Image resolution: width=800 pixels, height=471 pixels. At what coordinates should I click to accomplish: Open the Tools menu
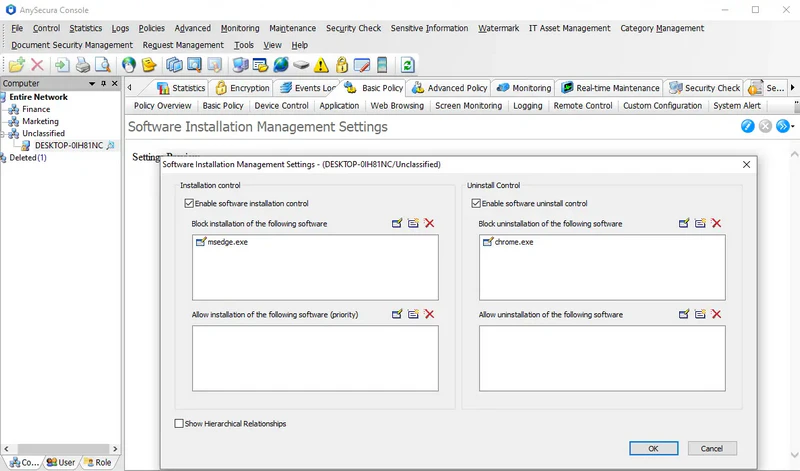(244, 45)
